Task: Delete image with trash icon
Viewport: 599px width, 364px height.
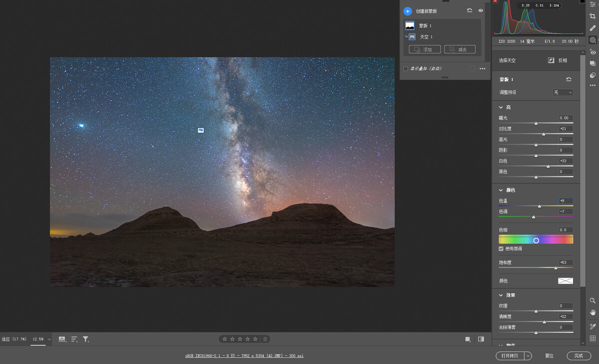Action: (x=265, y=339)
